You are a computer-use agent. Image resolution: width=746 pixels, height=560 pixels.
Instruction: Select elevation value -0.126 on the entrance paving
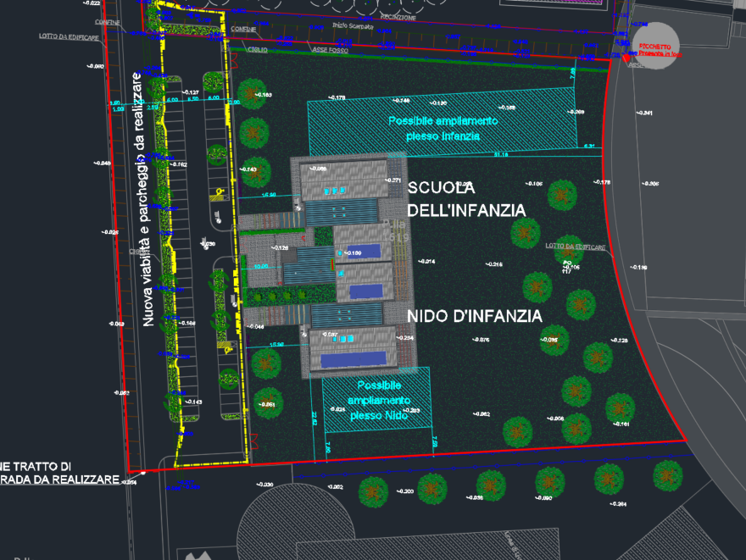[x=280, y=247]
